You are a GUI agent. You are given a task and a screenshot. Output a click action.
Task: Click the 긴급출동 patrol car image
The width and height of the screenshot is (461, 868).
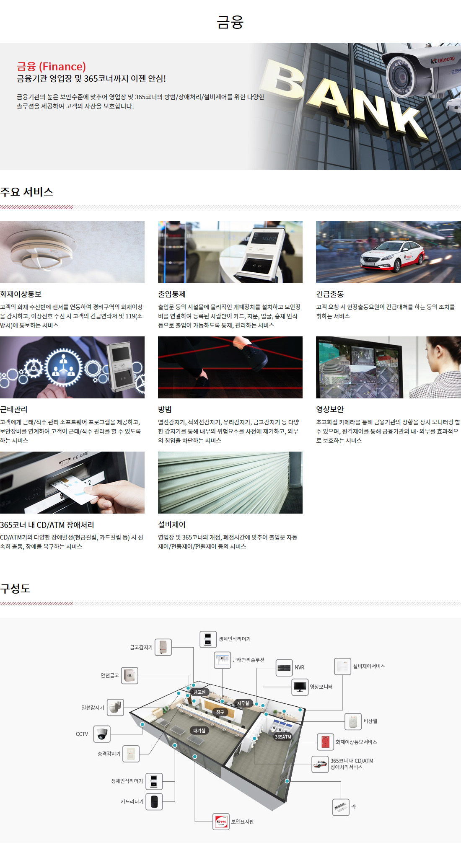388,252
